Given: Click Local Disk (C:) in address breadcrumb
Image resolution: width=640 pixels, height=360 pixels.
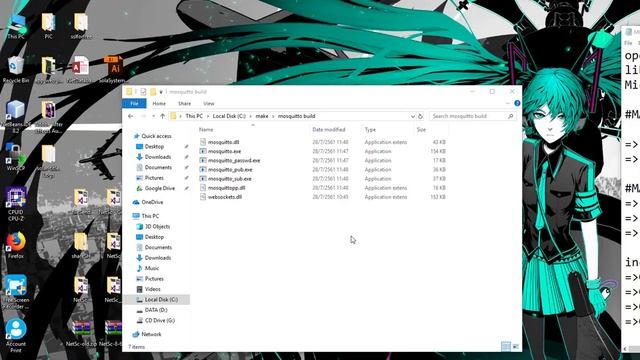Looking at the screenshot, I should coord(229,116).
